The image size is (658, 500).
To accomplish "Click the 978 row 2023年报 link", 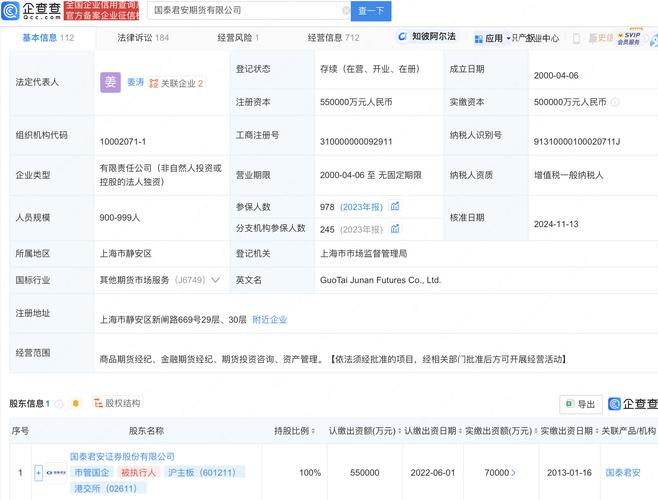I will click(361, 207).
